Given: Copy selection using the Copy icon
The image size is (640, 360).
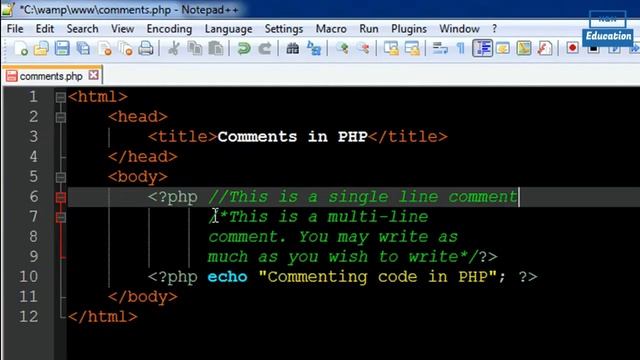Looking at the screenshot, I should point(195,49).
